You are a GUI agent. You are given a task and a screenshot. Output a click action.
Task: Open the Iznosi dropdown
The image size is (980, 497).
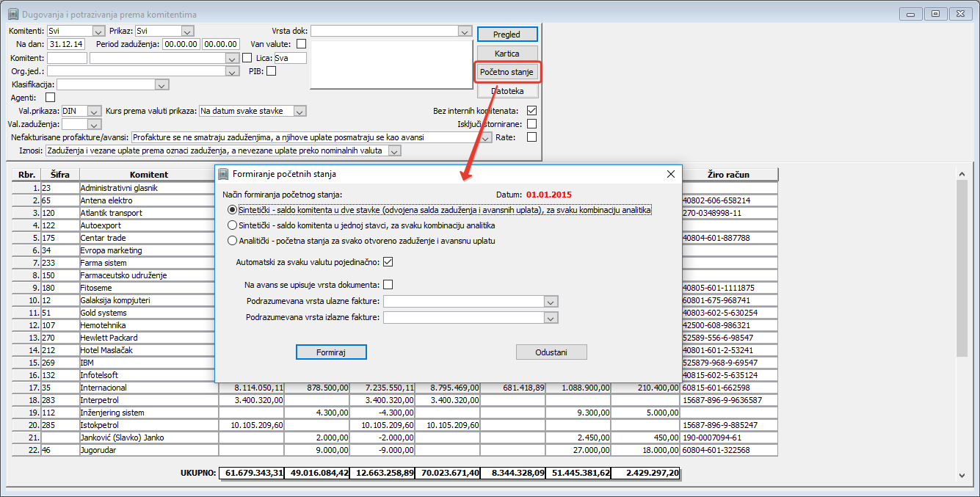395,150
